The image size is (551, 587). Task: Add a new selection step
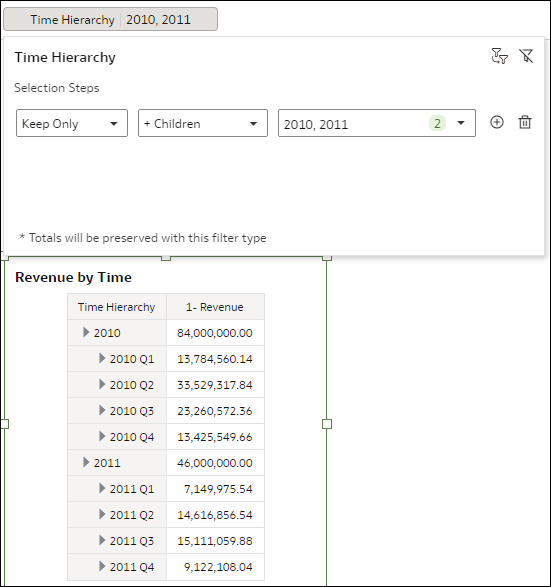(497, 122)
